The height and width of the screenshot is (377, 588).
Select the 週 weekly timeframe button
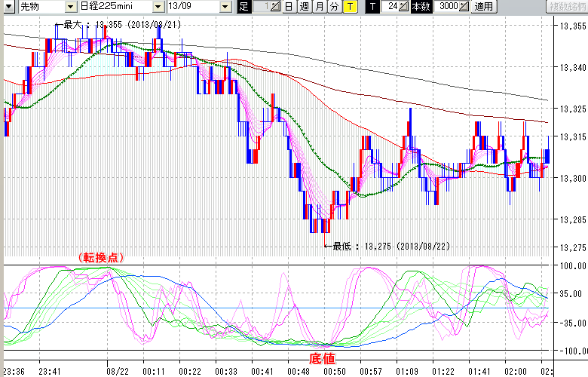point(305,7)
